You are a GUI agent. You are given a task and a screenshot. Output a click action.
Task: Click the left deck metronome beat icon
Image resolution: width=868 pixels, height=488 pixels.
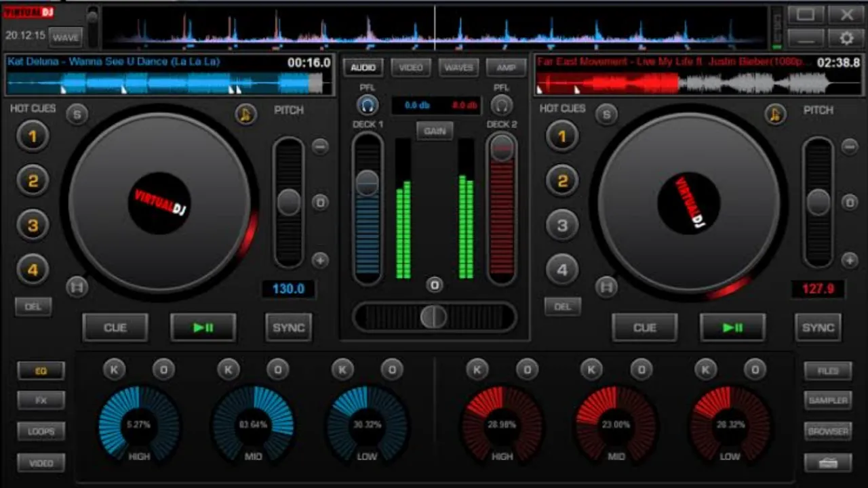(x=246, y=114)
